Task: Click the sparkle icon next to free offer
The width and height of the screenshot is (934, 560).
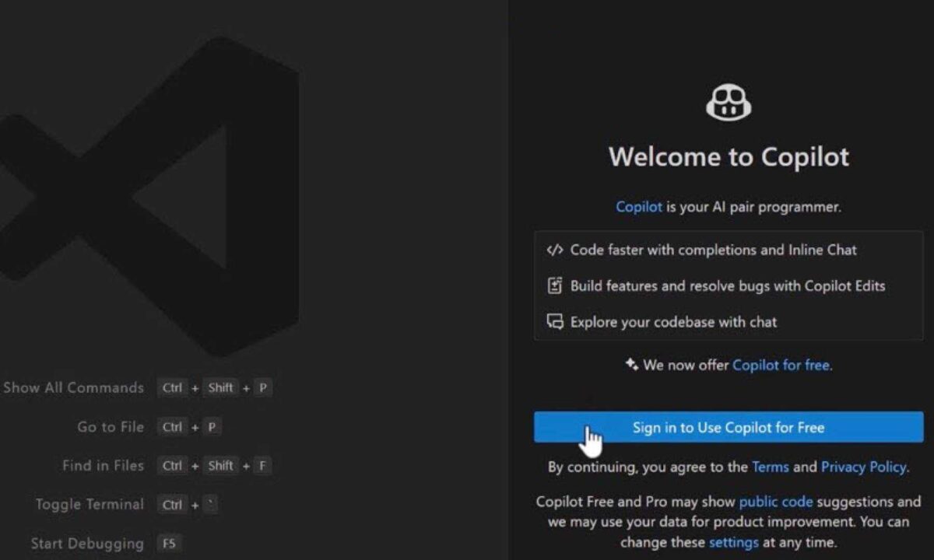Action: coord(632,364)
